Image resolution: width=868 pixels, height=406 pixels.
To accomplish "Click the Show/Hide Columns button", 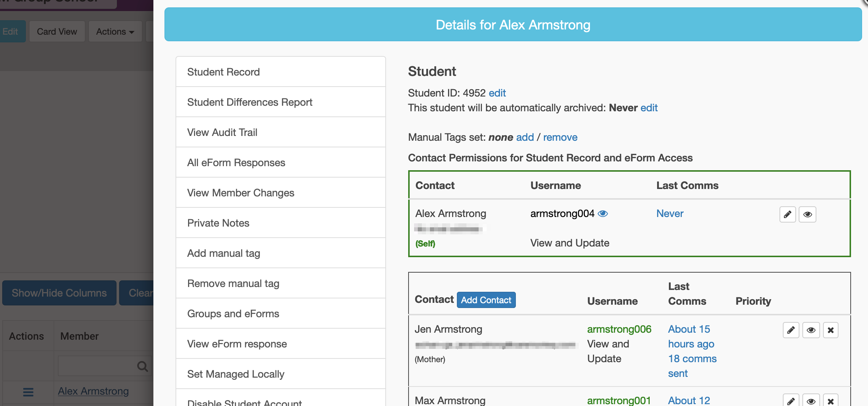I will pyautogui.click(x=59, y=293).
